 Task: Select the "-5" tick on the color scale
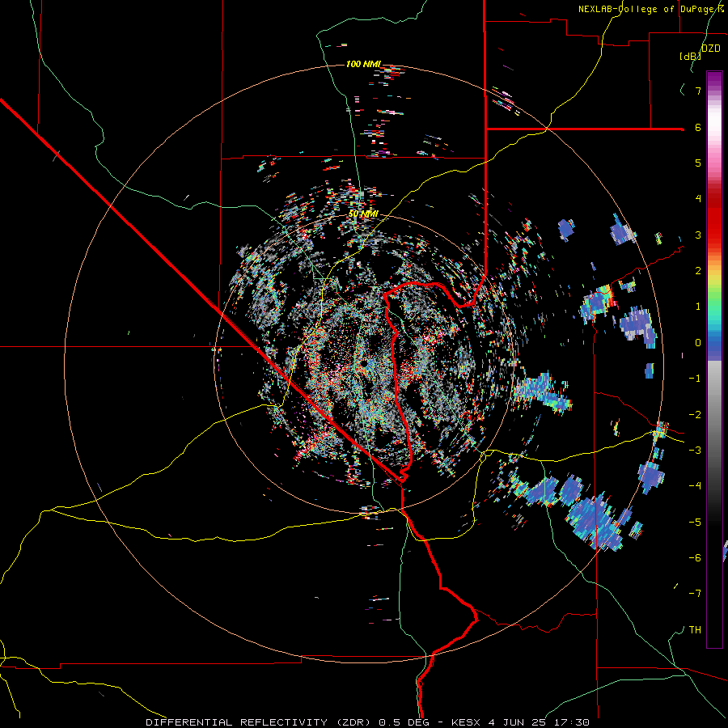[695, 523]
